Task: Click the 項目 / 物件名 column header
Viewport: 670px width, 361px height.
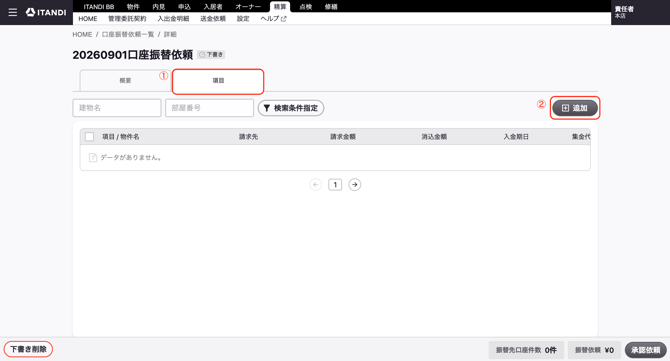Action: [x=120, y=137]
